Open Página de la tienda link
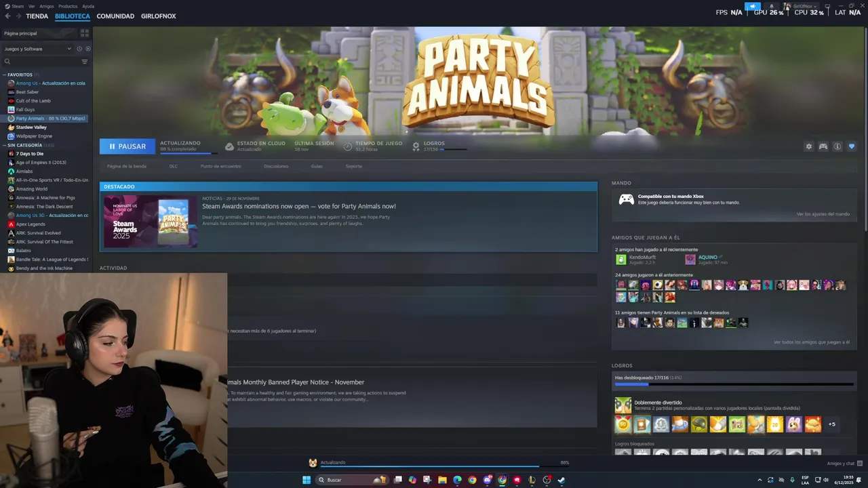 pyautogui.click(x=126, y=166)
